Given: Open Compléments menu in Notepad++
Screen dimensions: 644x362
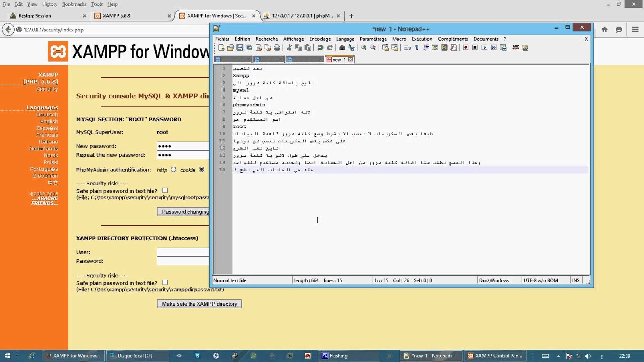Looking at the screenshot, I should (x=453, y=39).
